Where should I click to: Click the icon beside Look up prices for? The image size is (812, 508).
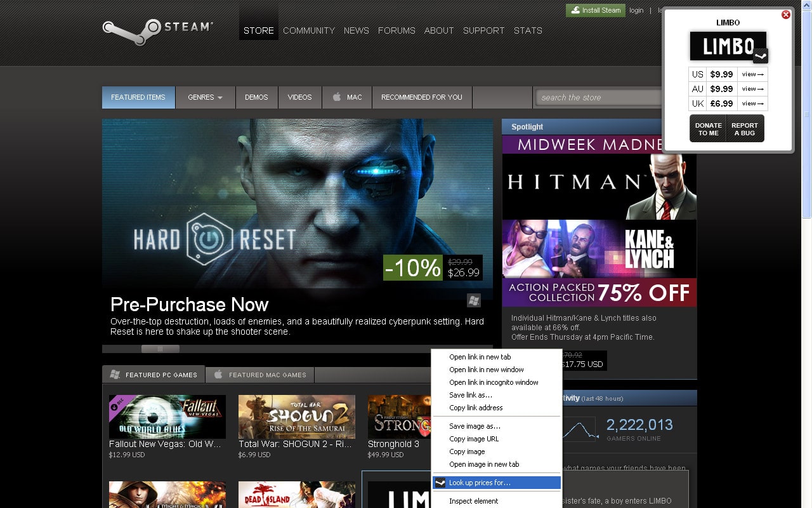(x=440, y=483)
